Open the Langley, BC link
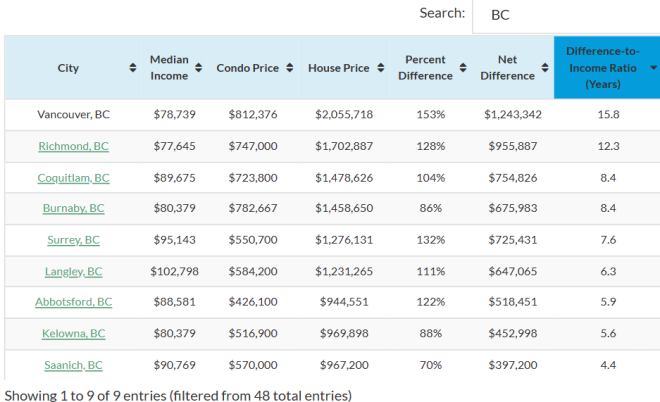Image resolution: width=660 pixels, height=402 pixels. [73, 271]
